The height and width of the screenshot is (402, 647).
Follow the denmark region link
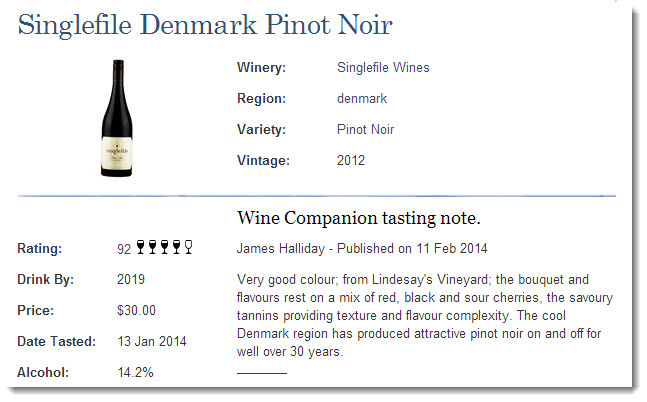click(362, 98)
